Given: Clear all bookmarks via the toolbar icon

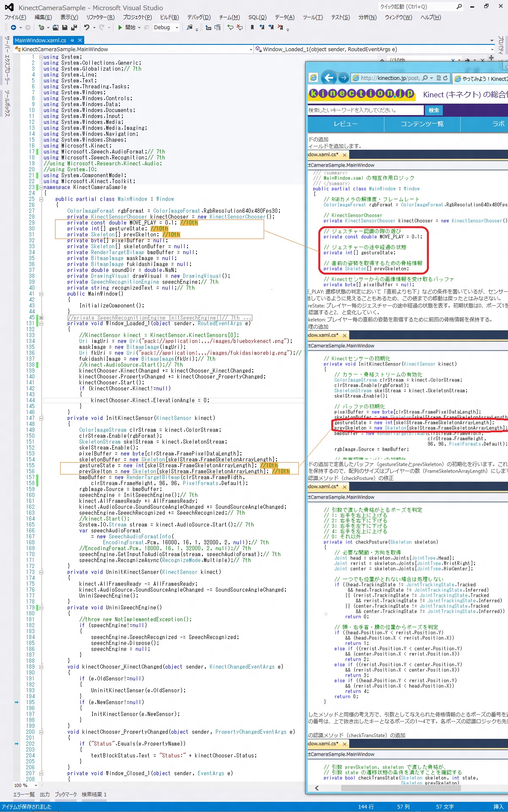Looking at the screenshot, I should point(280,27).
